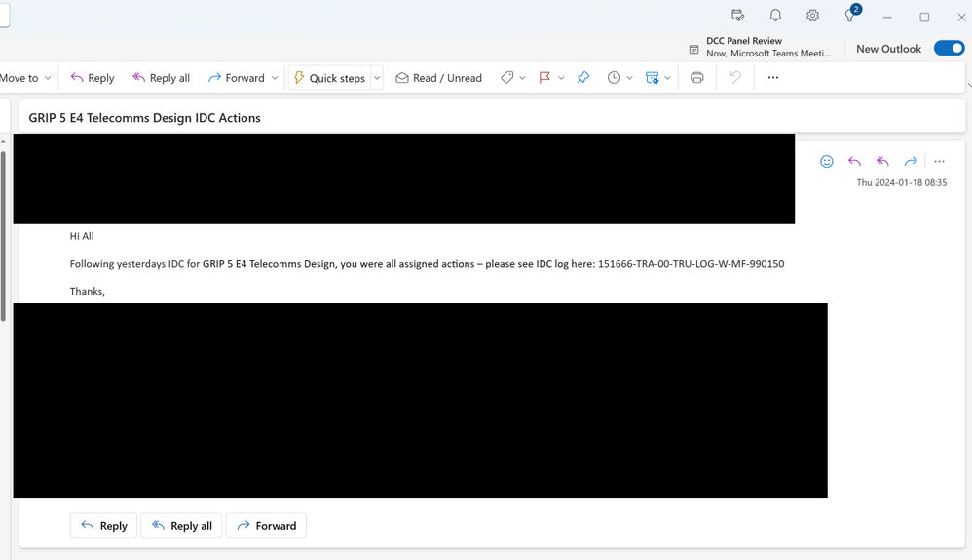Screen dimensions: 972x560
Task: Expand Move to dropdown arrow
Action: 48,78
